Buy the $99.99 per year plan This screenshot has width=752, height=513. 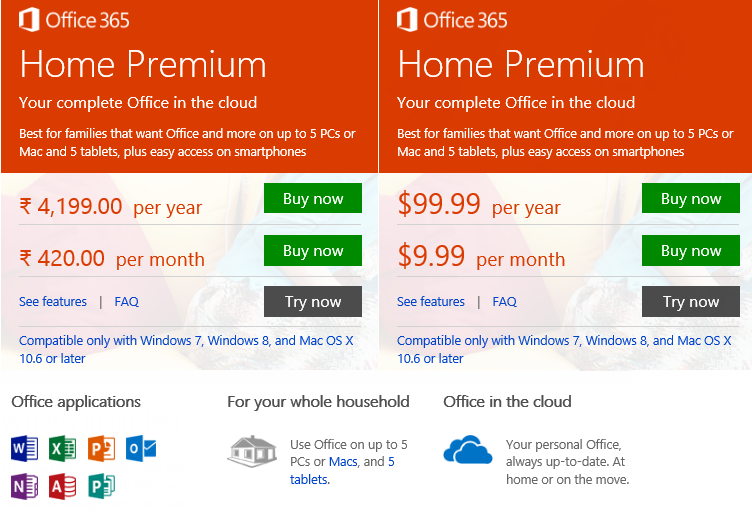point(691,199)
